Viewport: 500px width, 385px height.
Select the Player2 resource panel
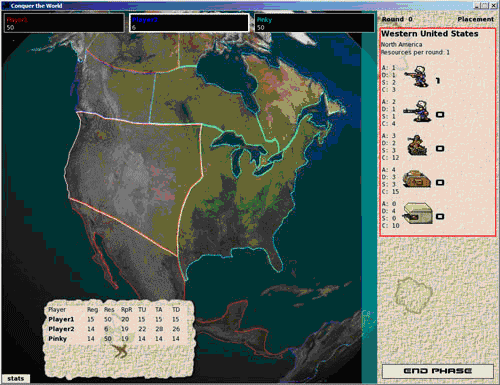click(189, 23)
